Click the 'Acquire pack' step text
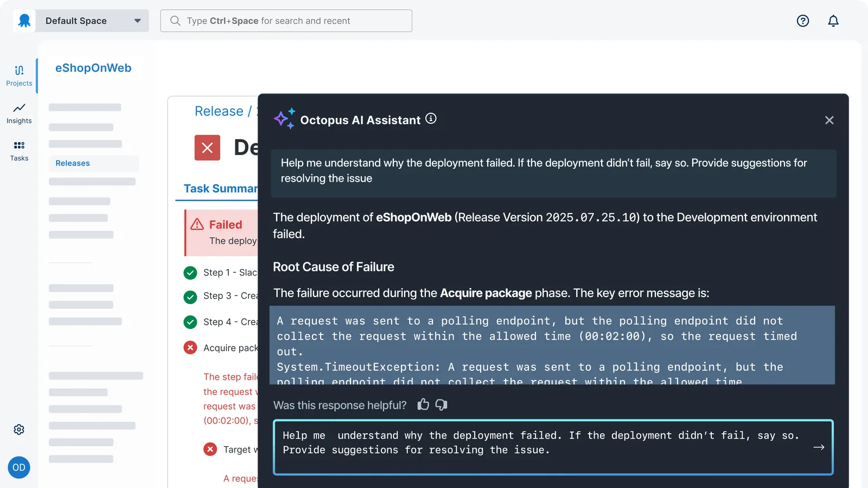 [x=230, y=348]
